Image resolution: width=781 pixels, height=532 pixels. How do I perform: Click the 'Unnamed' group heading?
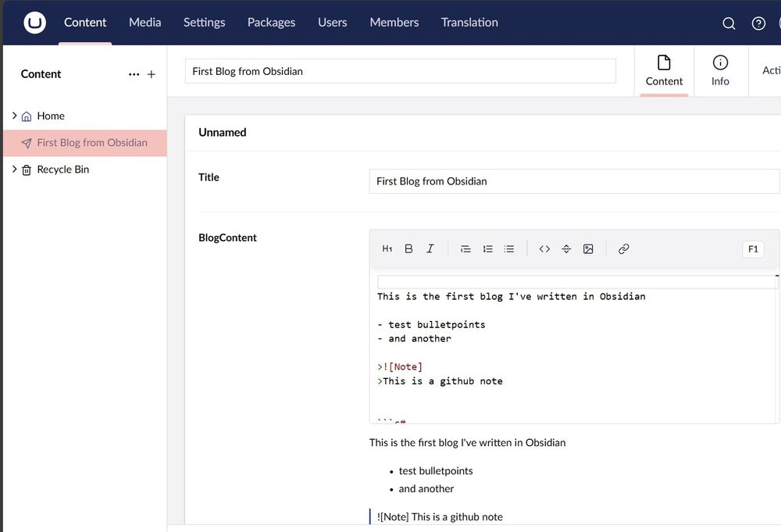(x=222, y=133)
